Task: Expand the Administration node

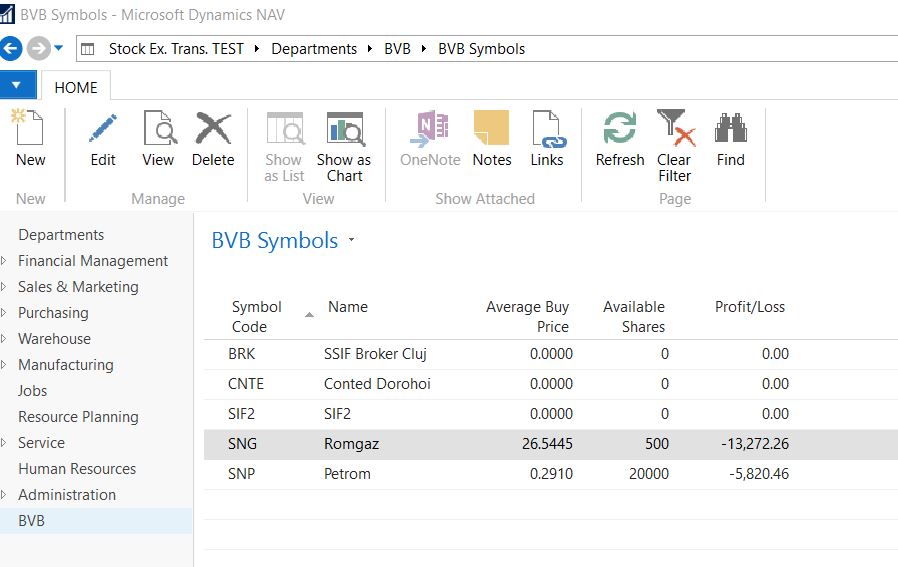Action: 4,495
